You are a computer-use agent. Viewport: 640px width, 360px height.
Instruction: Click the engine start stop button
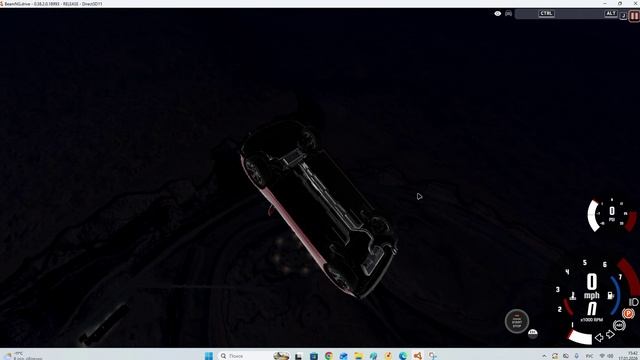[517, 321]
